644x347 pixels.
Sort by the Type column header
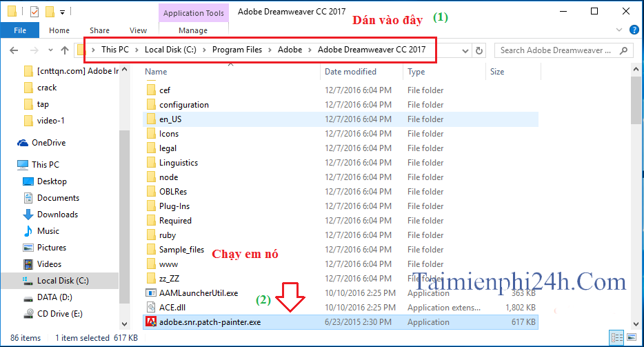tap(416, 72)
